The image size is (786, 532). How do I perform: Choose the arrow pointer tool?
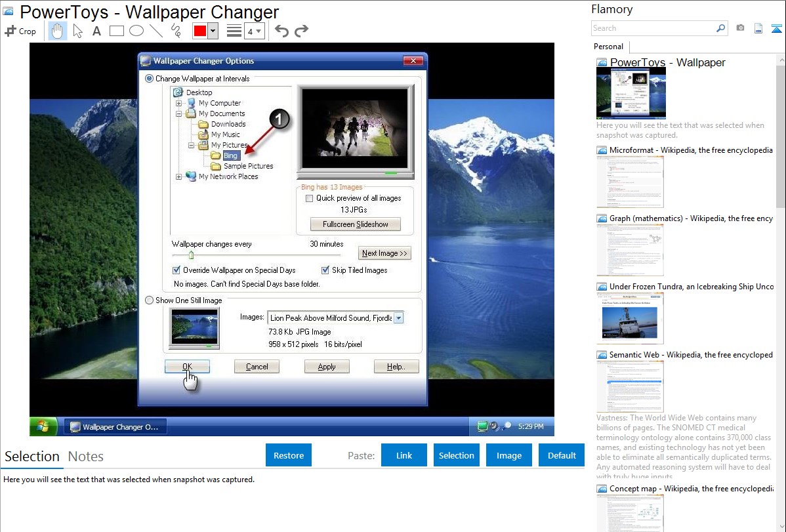coord(77,31)
